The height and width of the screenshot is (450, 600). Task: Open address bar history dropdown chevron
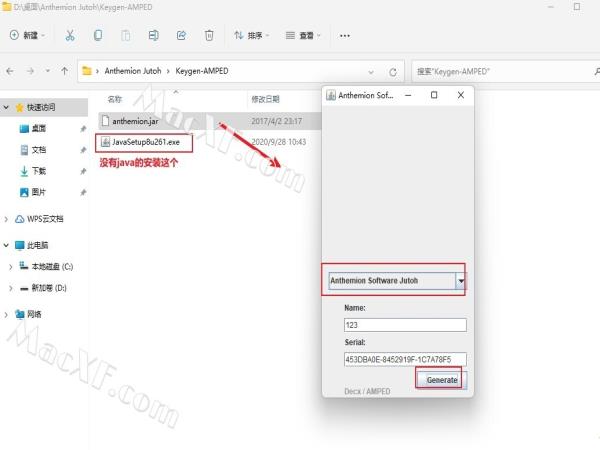[371, 72]
